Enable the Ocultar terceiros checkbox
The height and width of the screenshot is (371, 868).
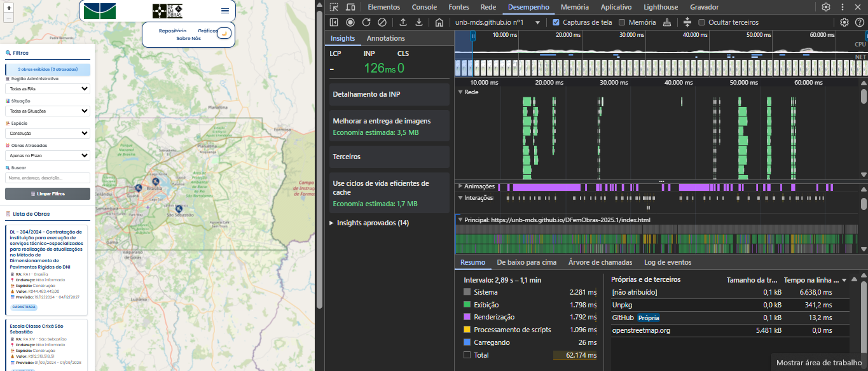click(702, 22)
